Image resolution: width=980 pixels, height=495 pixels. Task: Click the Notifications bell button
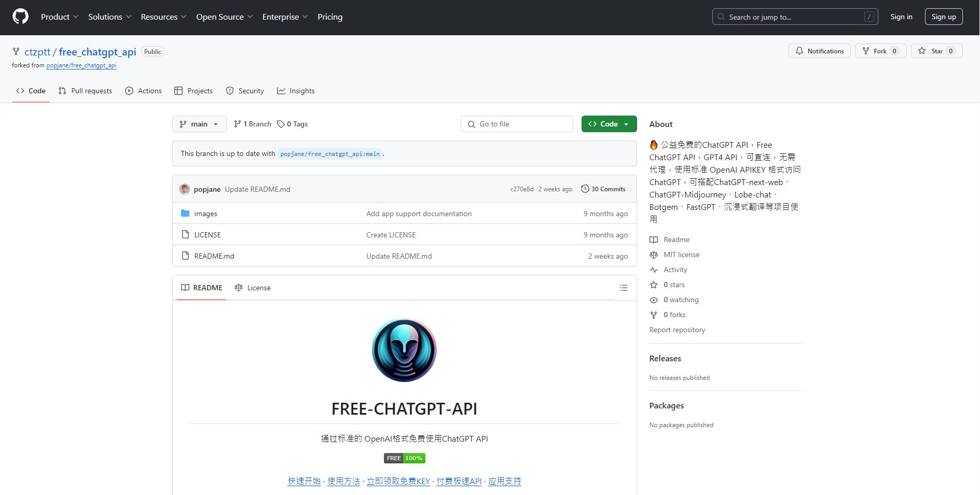pyautogui.click(x=820, y=51)
